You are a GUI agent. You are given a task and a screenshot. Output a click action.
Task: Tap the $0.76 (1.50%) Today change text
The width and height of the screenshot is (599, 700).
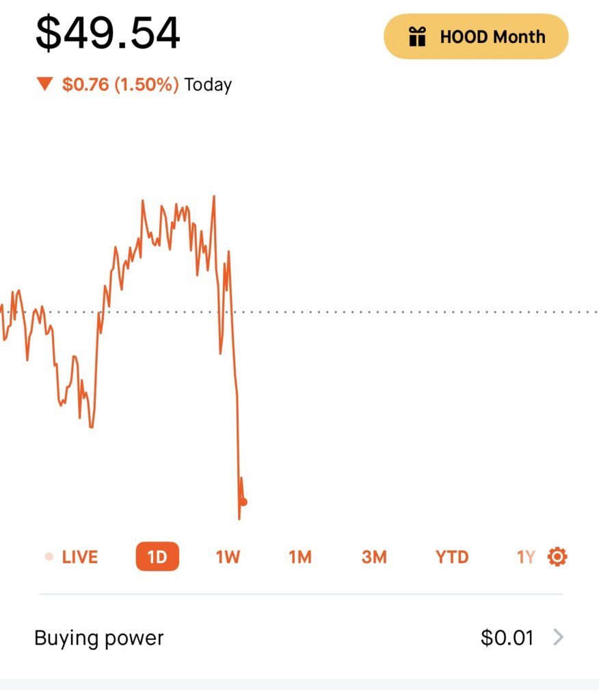[x=147, y=84]
